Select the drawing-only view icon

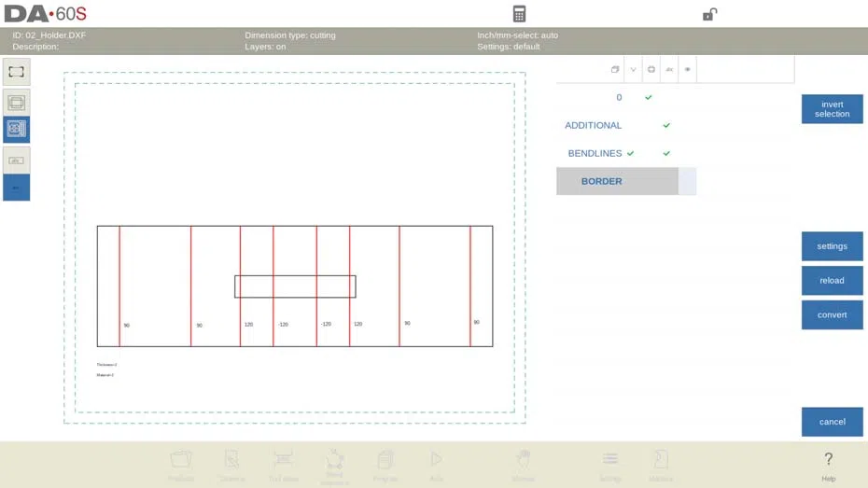(x=16, y=103)
